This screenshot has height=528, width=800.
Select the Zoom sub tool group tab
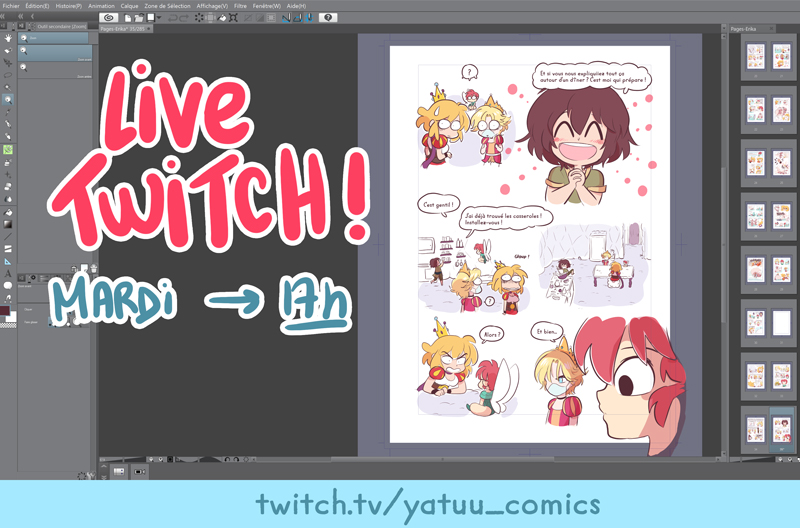[53, 38]
